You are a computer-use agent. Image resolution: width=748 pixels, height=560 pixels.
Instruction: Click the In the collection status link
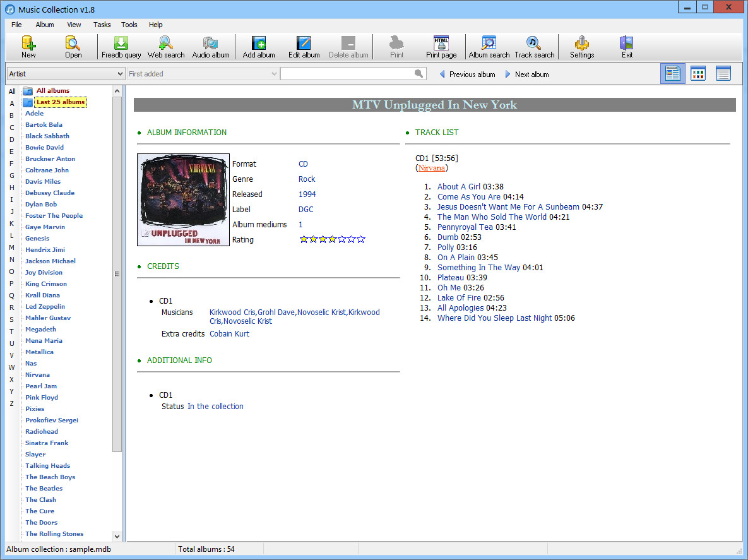click(x=215, y=407)
